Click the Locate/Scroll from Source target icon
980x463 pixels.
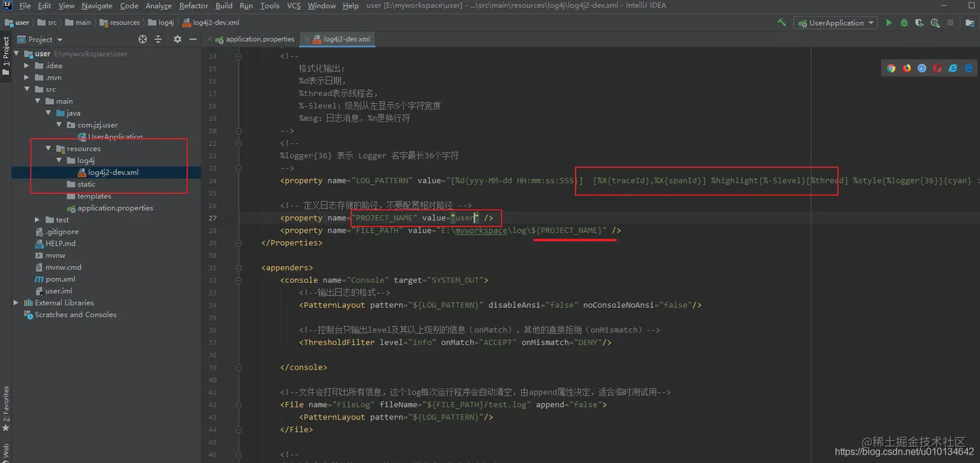[x=143, y=40]
